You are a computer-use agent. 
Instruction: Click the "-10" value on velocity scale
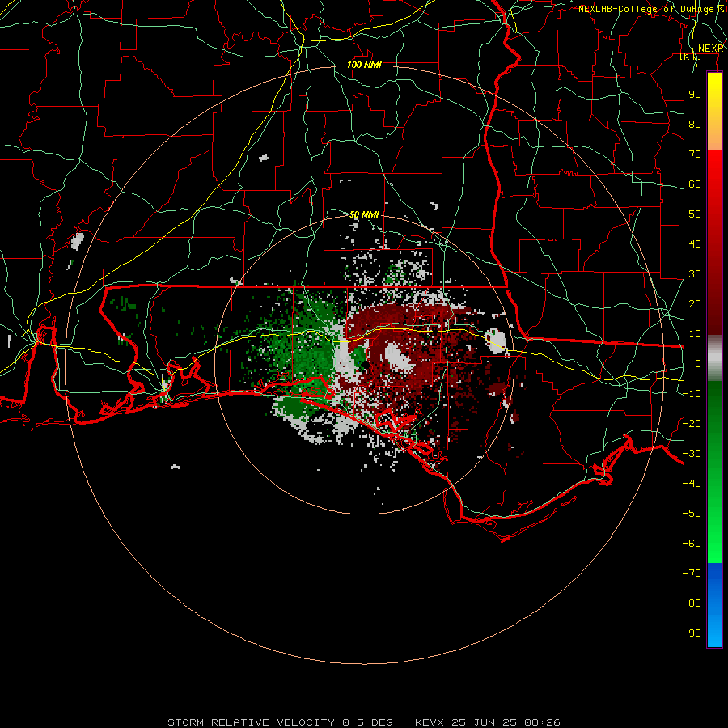point(692,394)
